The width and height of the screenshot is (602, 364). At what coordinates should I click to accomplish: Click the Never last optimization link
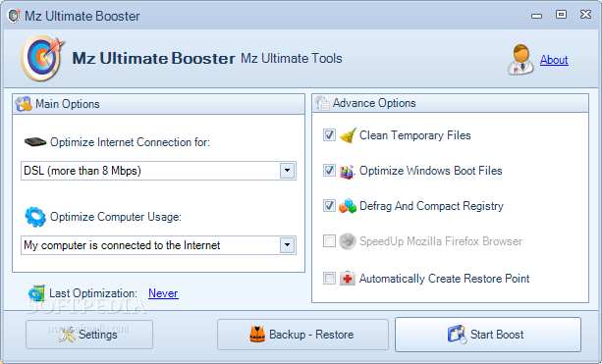(163, 293)
